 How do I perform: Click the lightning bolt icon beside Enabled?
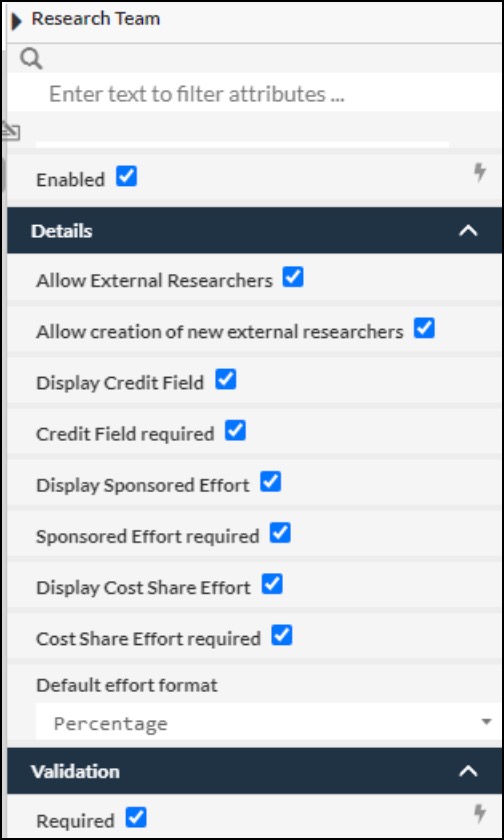click(x=480, y=173)
